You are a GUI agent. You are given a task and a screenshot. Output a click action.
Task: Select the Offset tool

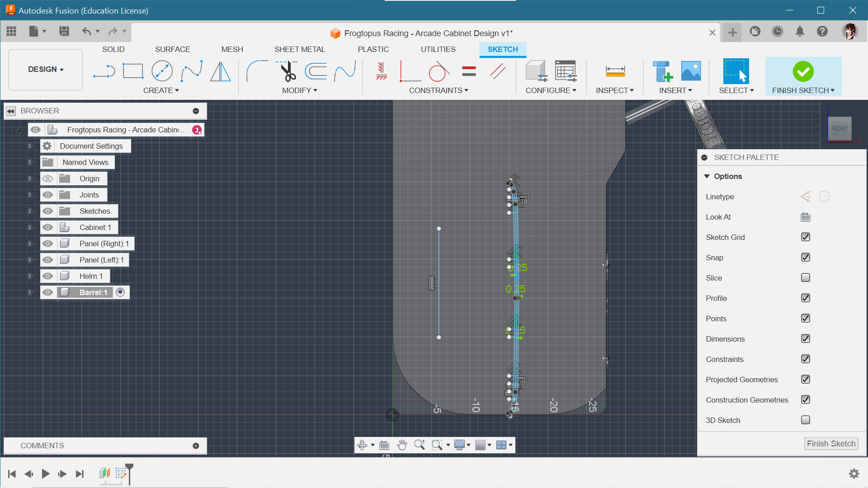click(316, 71)
